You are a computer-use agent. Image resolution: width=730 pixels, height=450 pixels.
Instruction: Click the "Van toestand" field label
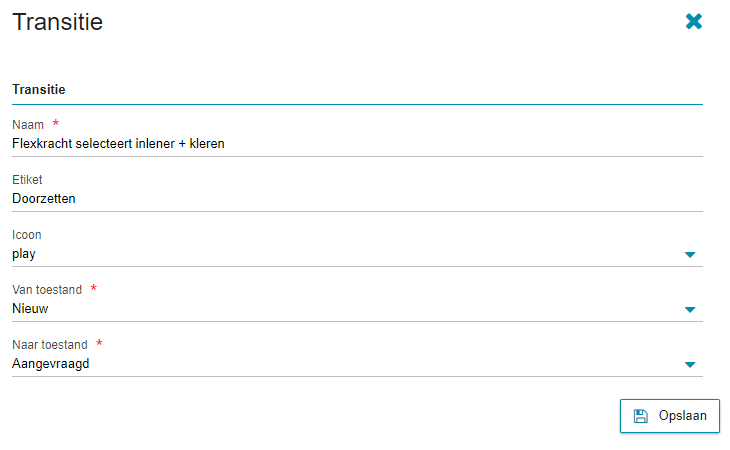point(47,290)
